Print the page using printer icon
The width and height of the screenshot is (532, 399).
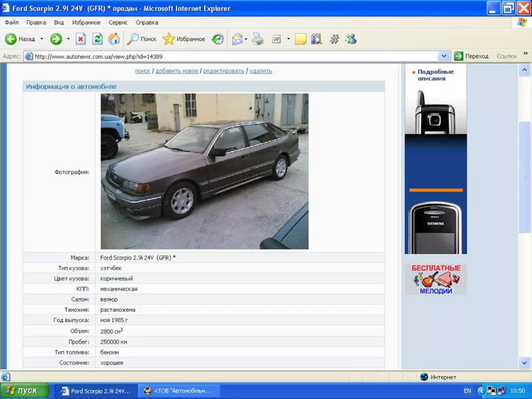pyautogui.click(x=258, y=39)
